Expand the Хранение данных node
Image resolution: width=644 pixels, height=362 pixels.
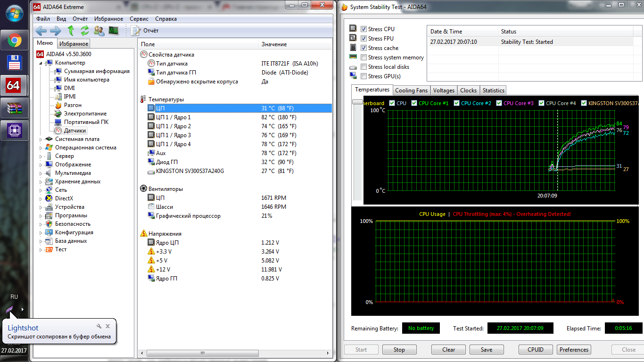pos(41,181)
